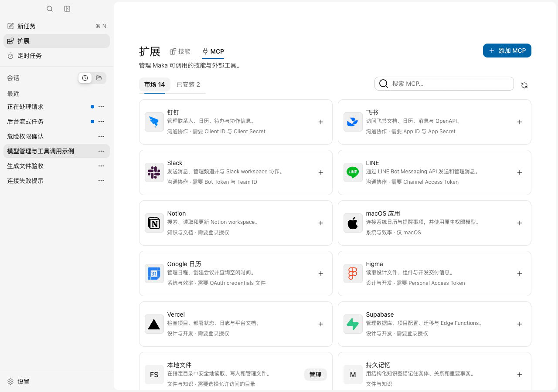Add the Slack MCP with plus
The width and height of the screenshot is (558, 392).
321,172
